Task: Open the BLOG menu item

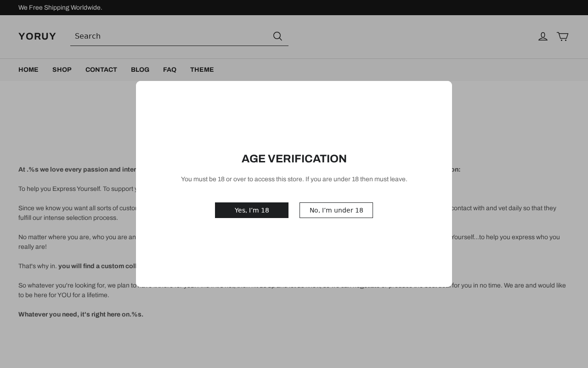Action: coord(140,70)
